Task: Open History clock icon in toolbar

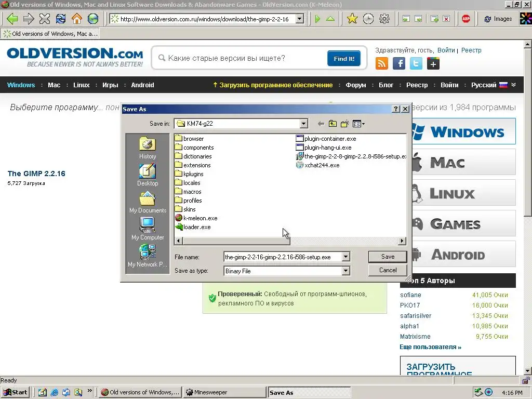Action: point(368,19)
